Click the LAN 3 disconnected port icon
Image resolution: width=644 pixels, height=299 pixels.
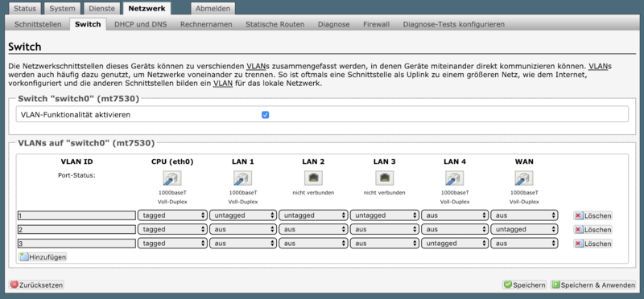pos(385,178)
